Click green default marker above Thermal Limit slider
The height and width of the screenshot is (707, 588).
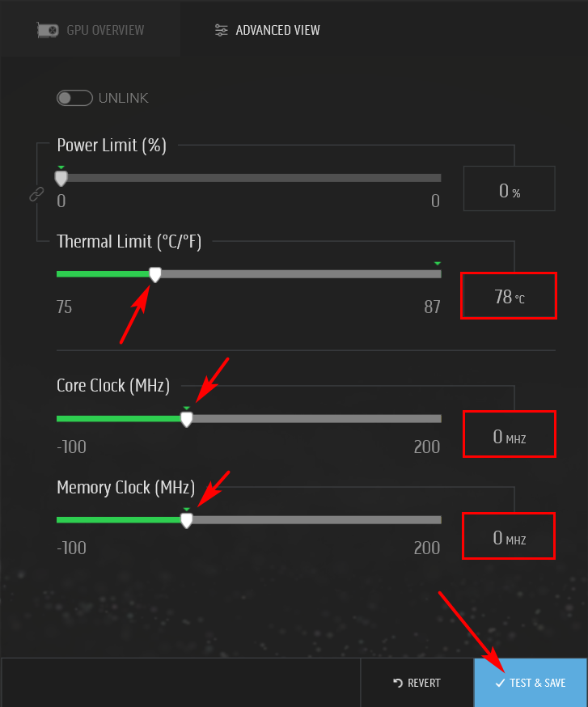(x=437, y=264)
